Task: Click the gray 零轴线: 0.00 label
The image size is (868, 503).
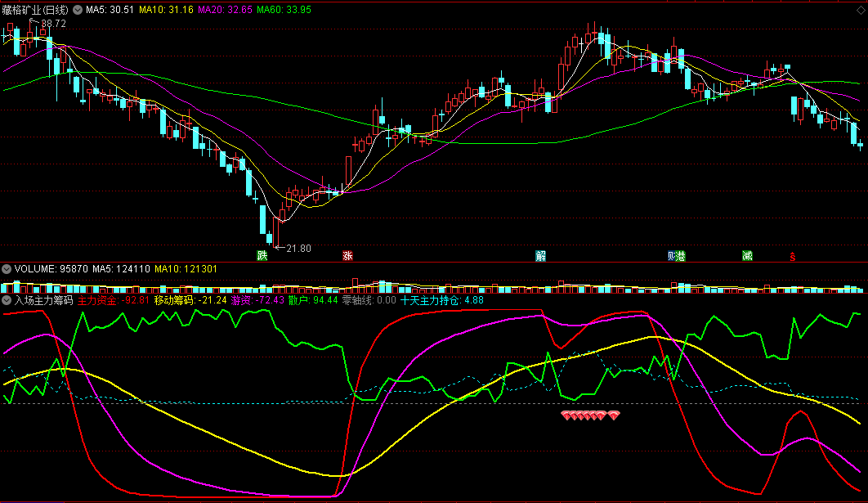Action: pos(369,300)
